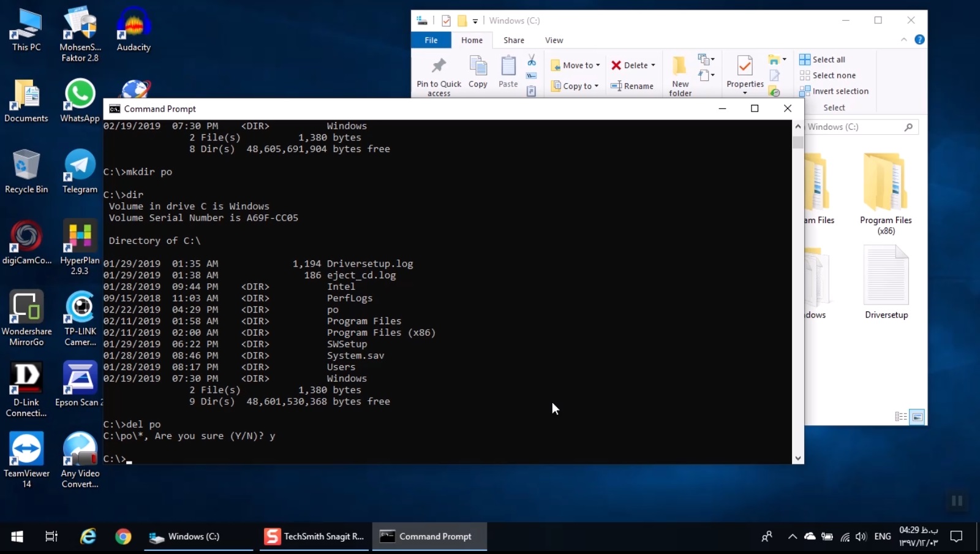Open Properties from the ribbon icon

pos(744,67)
